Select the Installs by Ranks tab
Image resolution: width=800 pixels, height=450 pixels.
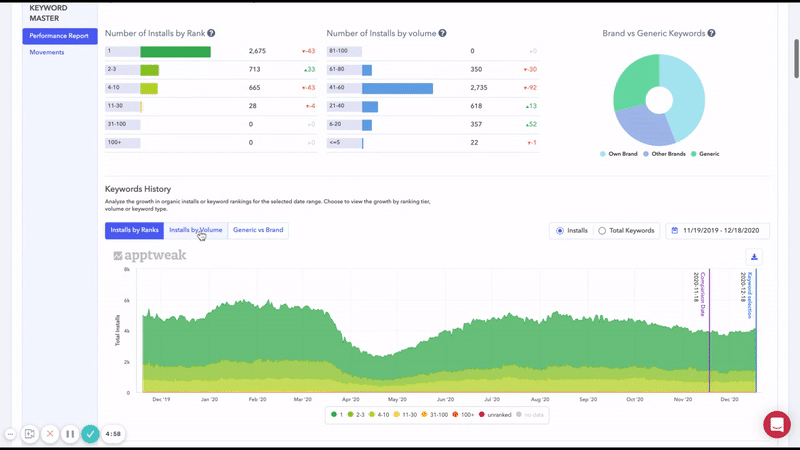134,230
